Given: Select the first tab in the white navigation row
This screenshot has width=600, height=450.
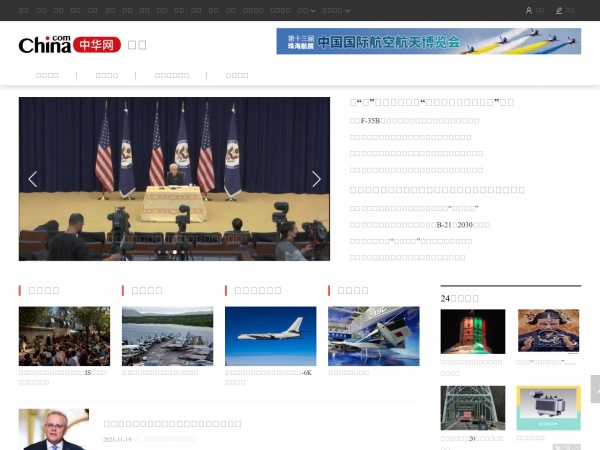Looking at the screenshot, I should [x=47, y=75].
